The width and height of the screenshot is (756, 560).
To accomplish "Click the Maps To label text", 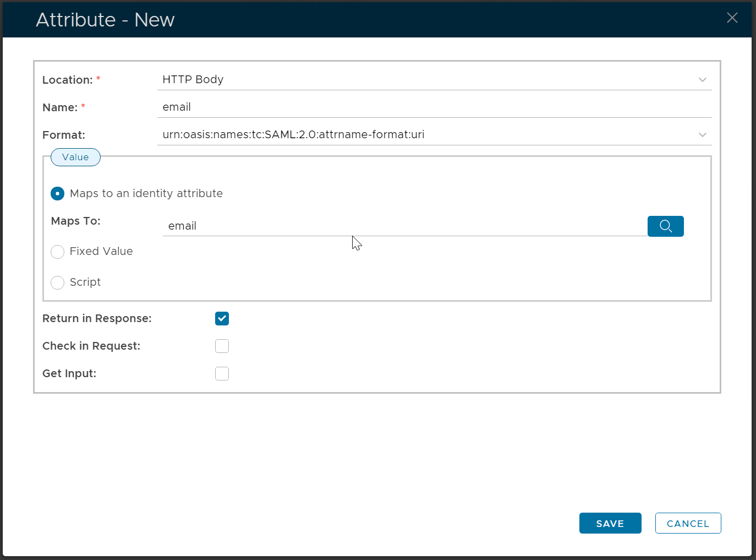I will pyautogui.click(x=75, y=221).
